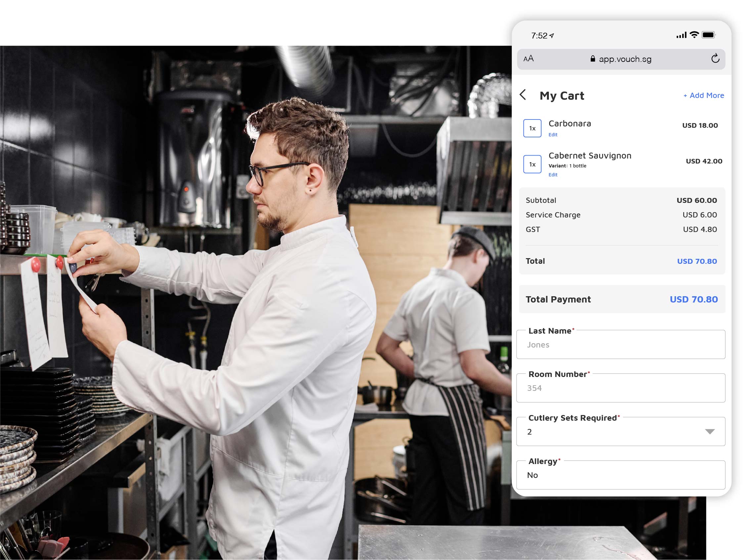The width and height of the screenshot is (755, 560).
Task: Click Edit link under Carbonara item
Action: click(x=552, y=135)
